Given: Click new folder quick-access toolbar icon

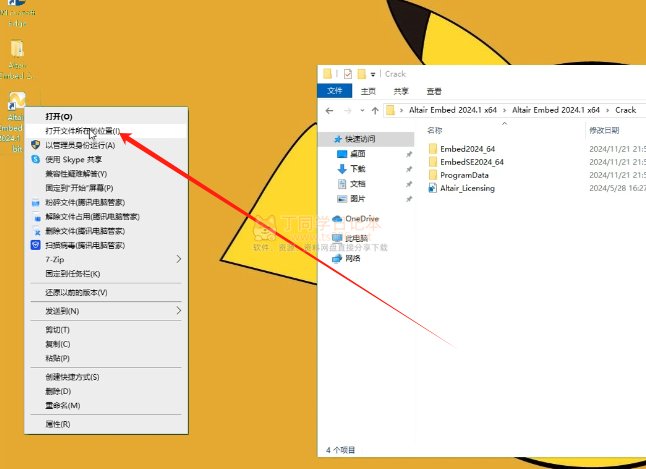Looking at the screenshot, I should 362,74.
